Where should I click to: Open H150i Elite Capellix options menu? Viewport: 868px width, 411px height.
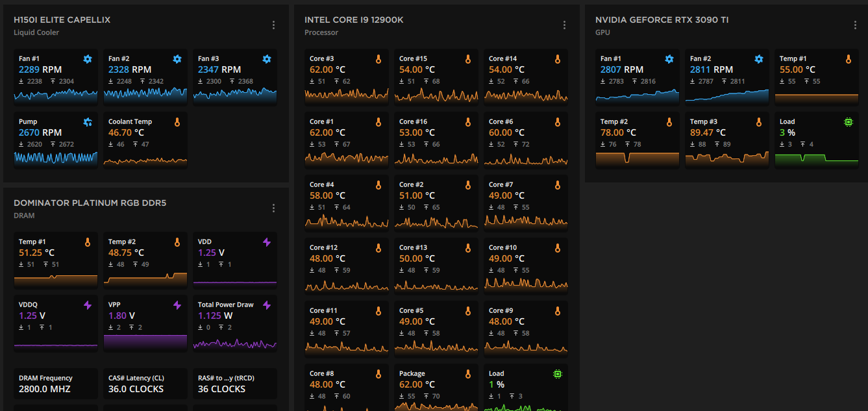273,25
